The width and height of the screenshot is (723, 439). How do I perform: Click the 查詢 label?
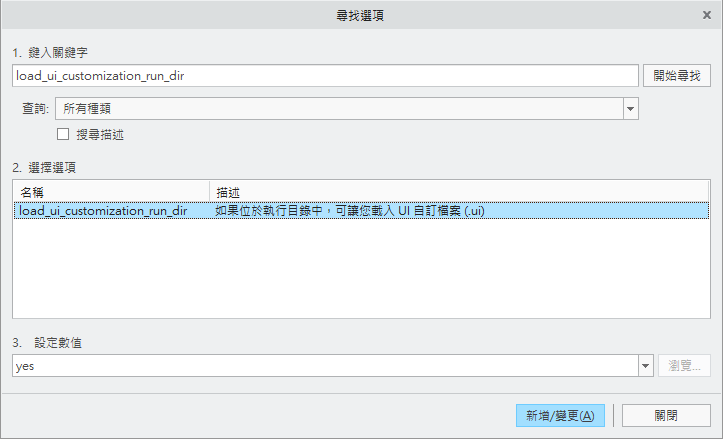pos(34,108)
